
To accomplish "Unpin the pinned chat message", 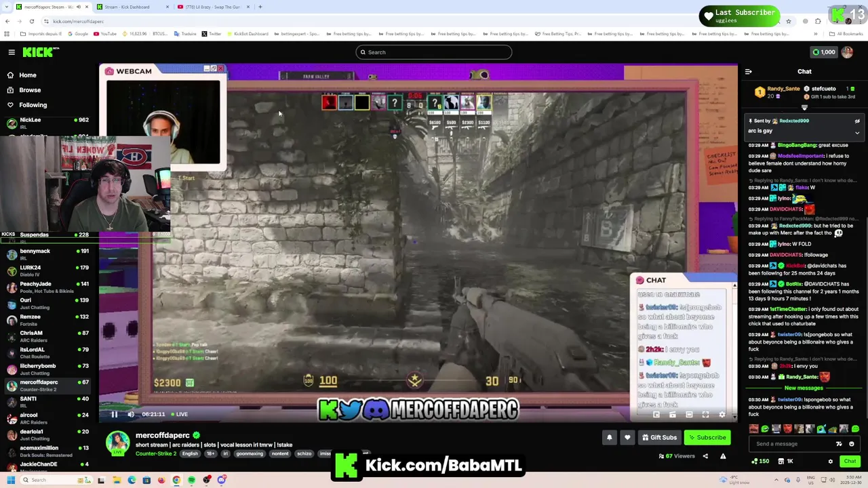I will (857, 121).
